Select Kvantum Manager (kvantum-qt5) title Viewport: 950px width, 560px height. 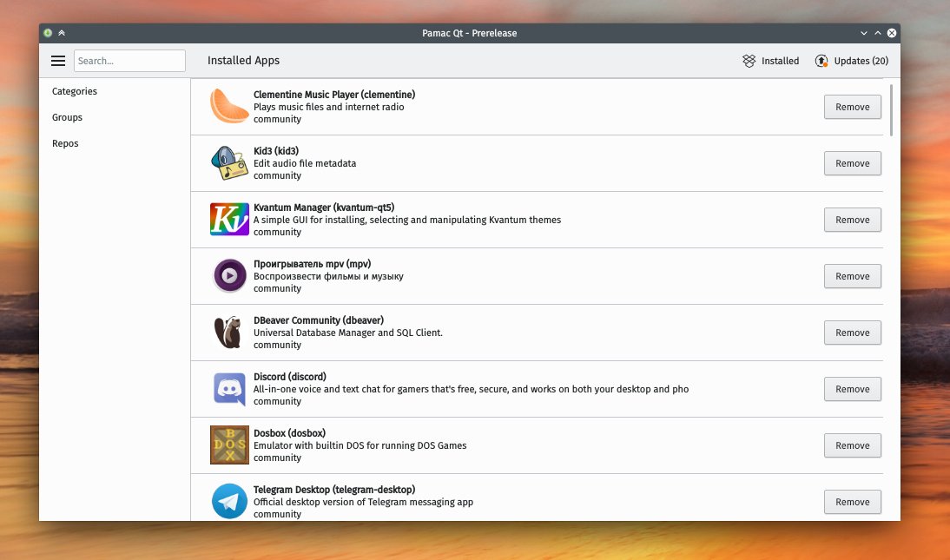(x=324, y=208)
